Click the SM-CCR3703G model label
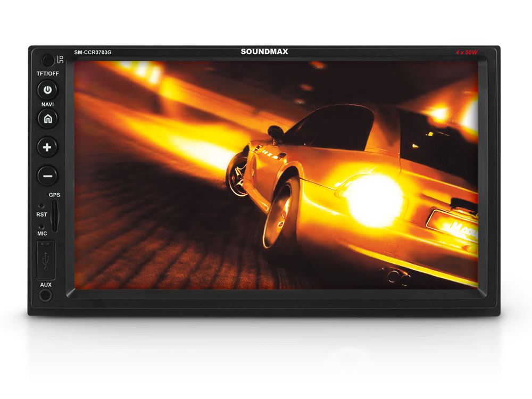 [x=93, y=53]
